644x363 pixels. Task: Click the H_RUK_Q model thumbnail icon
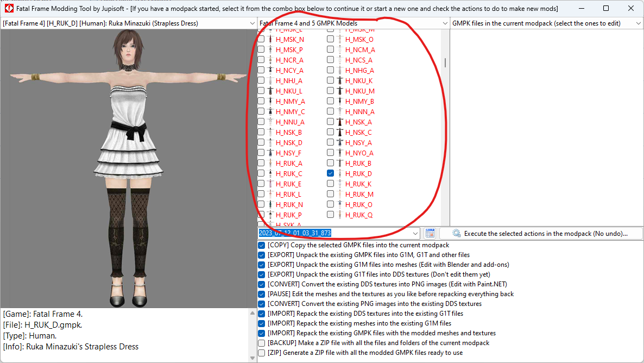[x=340, y=215]
